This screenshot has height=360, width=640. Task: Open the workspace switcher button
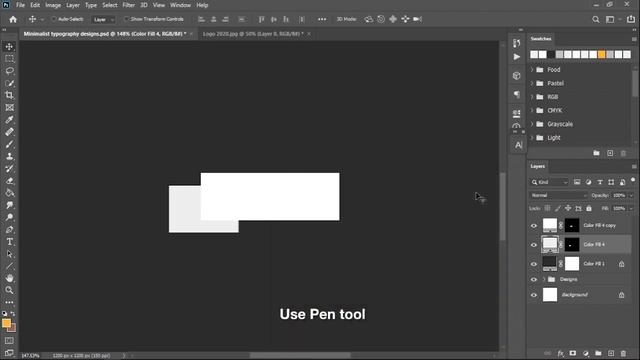click(610, 19)
